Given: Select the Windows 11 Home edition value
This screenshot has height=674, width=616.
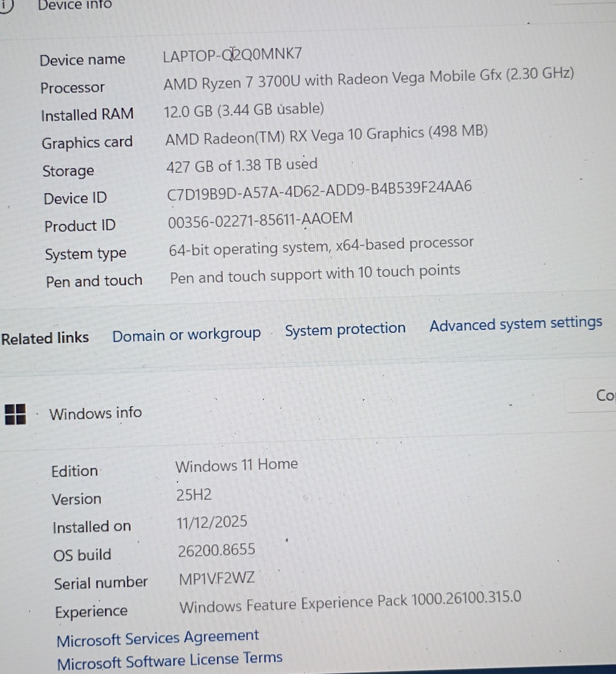Looking at the screenshot, I should (x=237, y=465).
